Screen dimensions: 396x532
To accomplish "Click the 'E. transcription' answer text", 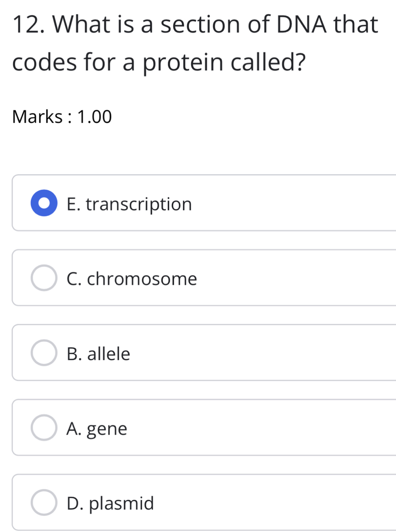I will (129, 204).
